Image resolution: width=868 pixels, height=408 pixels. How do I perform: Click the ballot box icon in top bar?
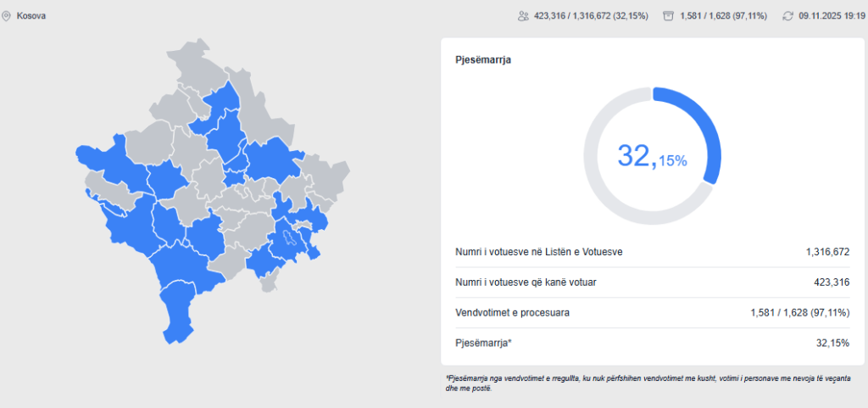pos(670,16)
